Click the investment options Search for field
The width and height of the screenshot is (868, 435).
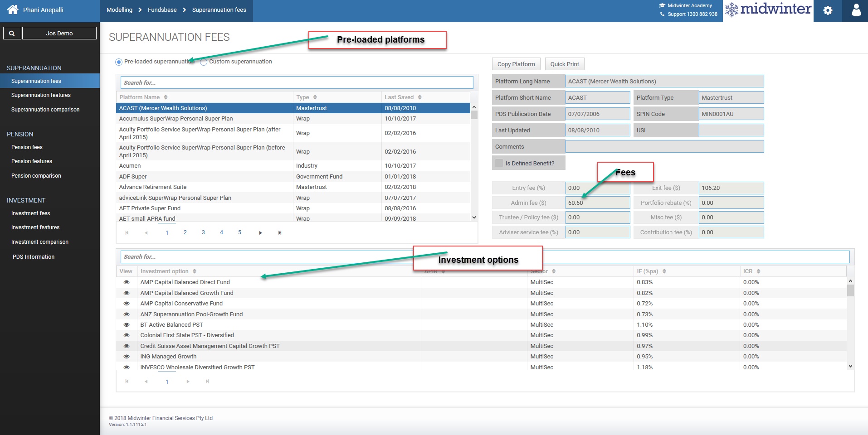point(485,256)
